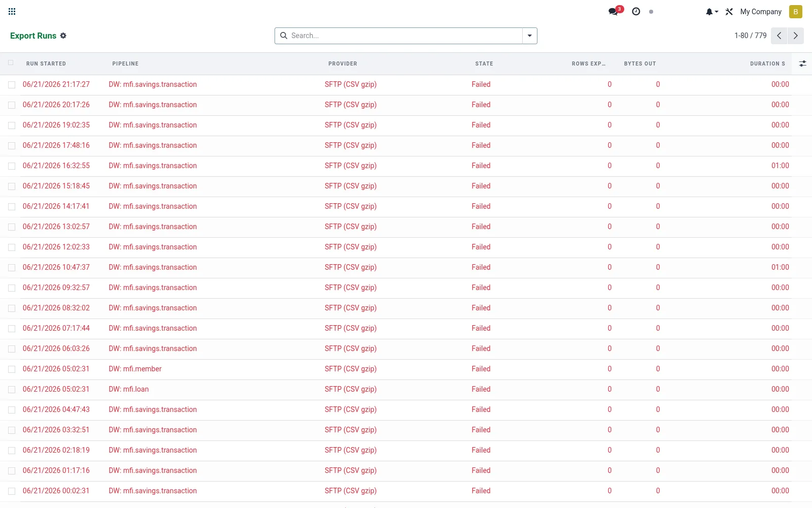Switch company via My Company
This screenshot has height=508, width=812.
click(761, 12)
